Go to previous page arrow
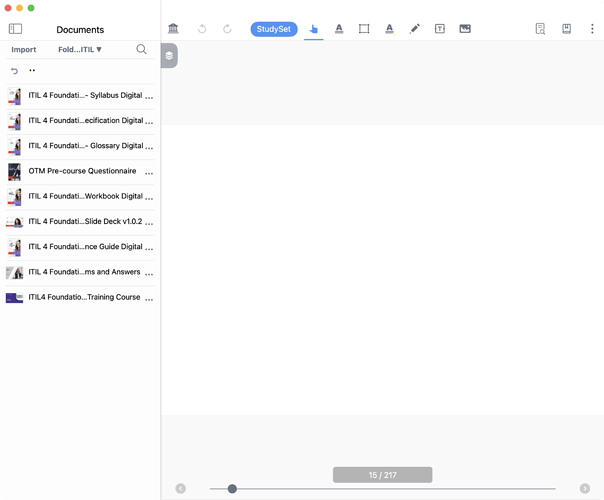The image size is (604, 500). [x=181, y=488]
